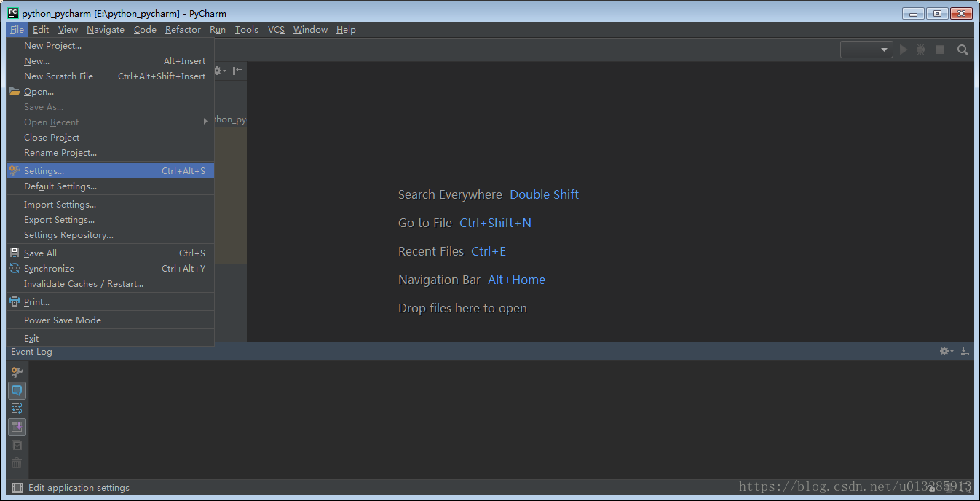Open the project panel gear menu
Image resolution: width=980 pixels, height=501 pixels.
(219, 71)
